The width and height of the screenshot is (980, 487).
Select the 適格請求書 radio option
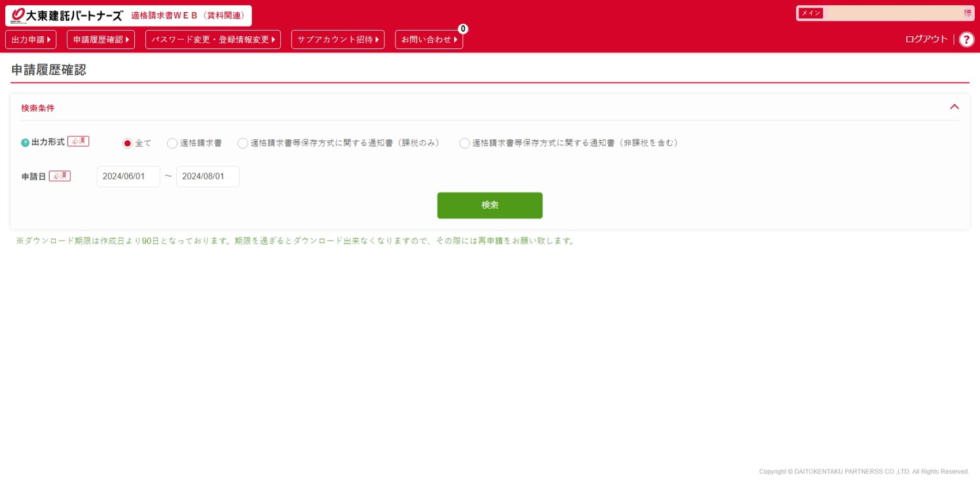point(172,144)
